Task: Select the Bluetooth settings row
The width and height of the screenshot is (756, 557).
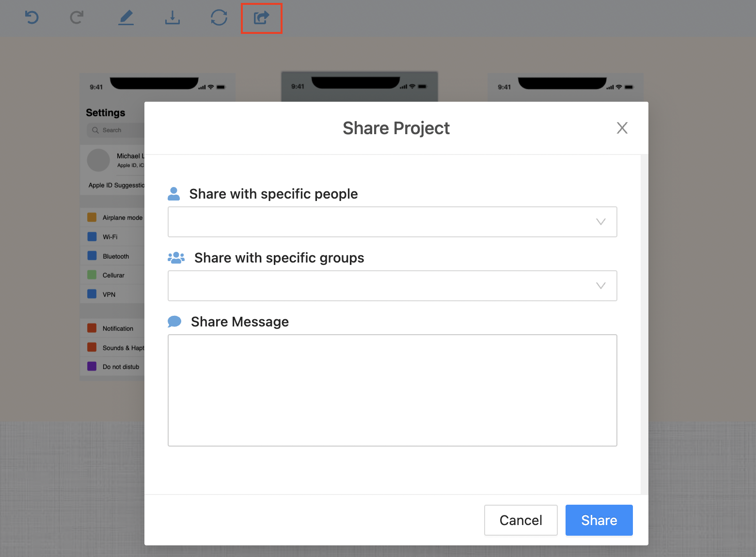Action: click(115, 256)
